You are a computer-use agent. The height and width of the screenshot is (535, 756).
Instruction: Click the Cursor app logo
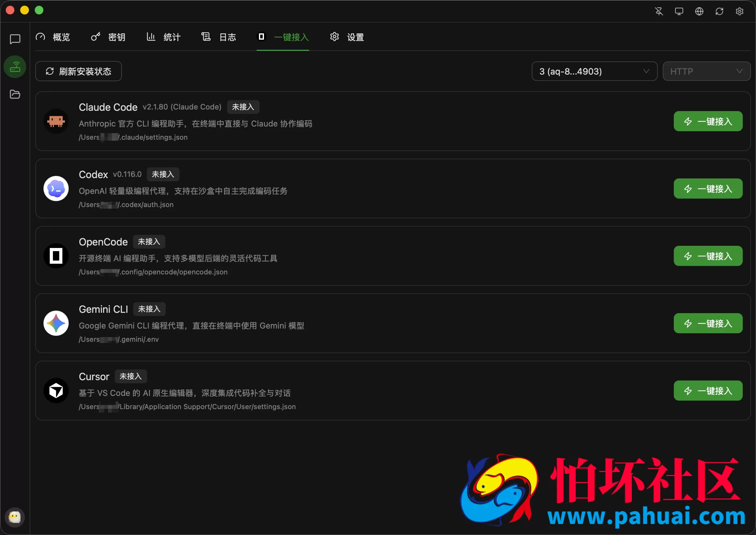(x=56, y=391)
